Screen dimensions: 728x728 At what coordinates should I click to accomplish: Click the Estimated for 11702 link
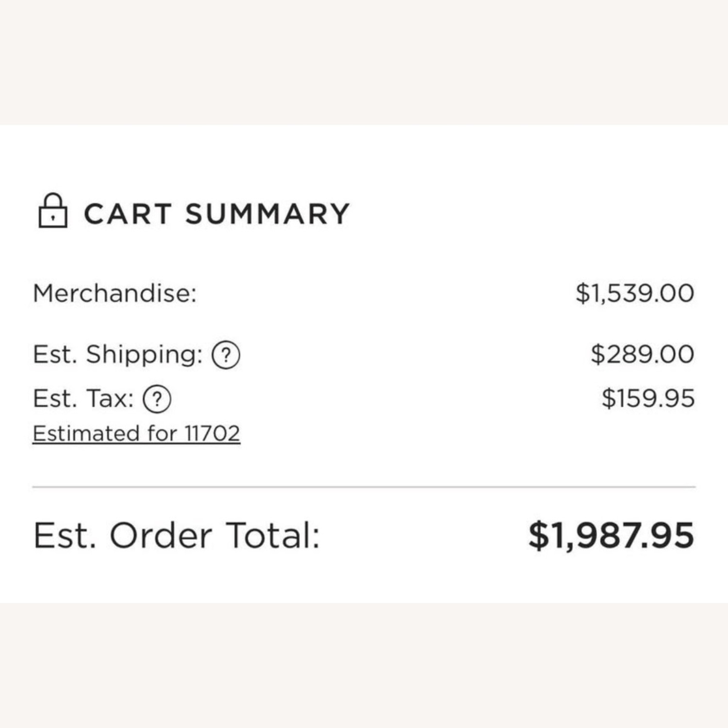tap(136, 433)
